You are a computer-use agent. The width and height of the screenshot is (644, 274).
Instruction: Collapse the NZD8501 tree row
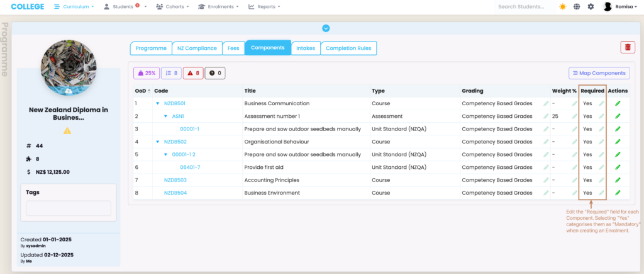coord(158,103)
